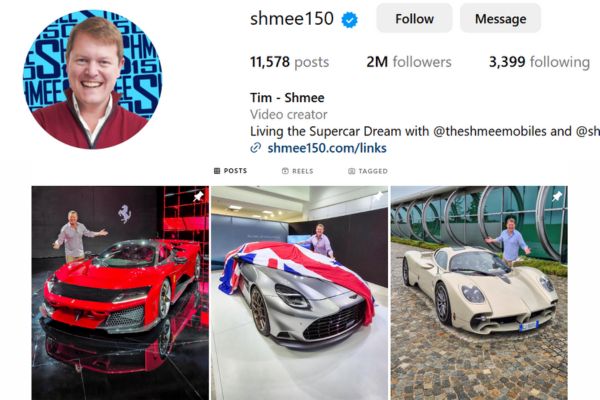Open the cream Pagani post thumbnail
This screenshot has height=400, width=600.
pyautogui.click(x=479, y=293)
